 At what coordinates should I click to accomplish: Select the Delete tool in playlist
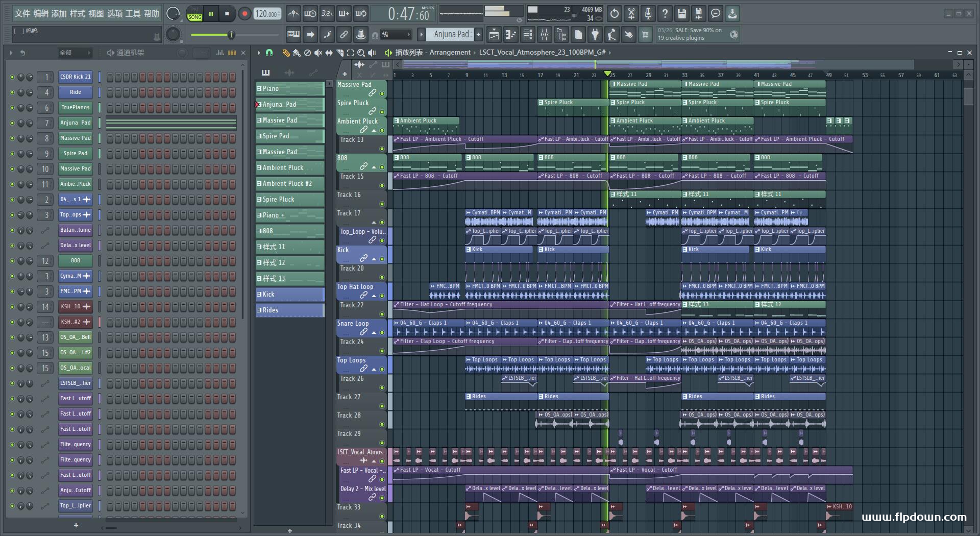click(307, 53)
